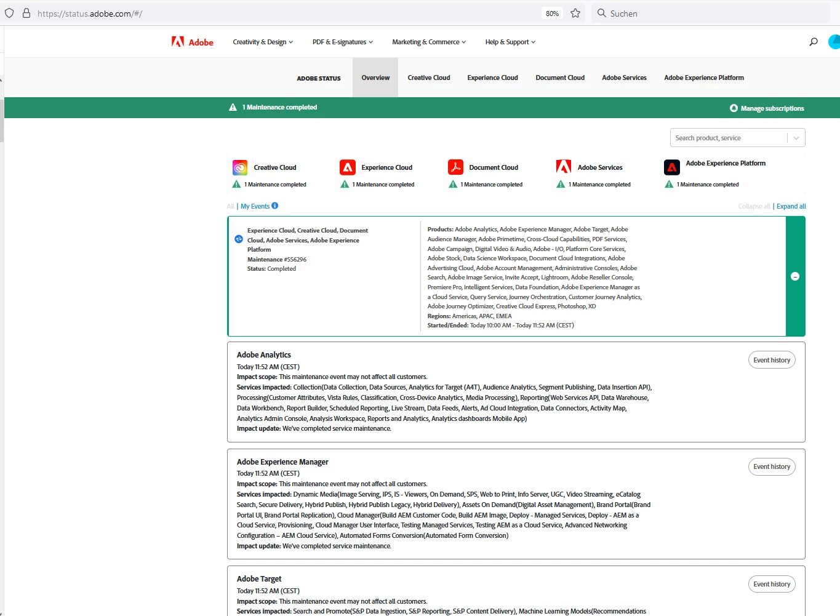
Task: Open the site search magnifier icon
Action: (814, 42)
